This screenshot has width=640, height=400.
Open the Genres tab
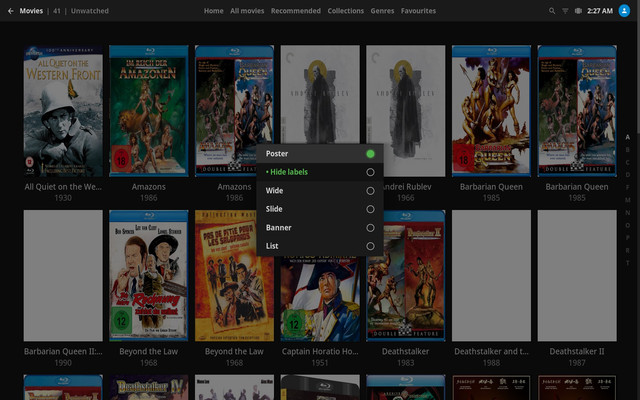[x=382, y=11]
